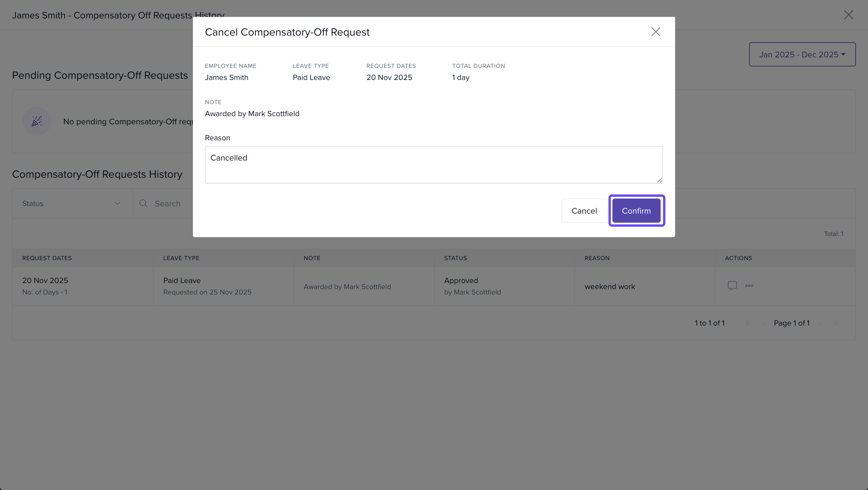868x490 pixels.
Task: Go to next page arrow
Action: point(819,323)
